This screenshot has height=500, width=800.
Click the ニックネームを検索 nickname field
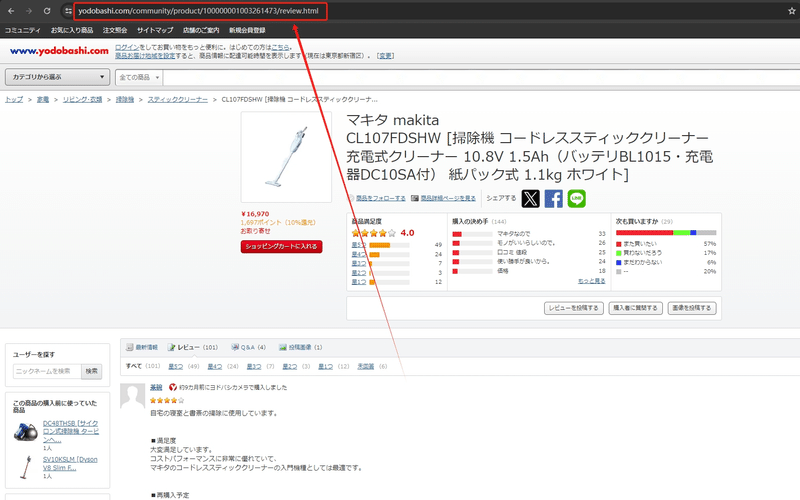pos(47,371)
